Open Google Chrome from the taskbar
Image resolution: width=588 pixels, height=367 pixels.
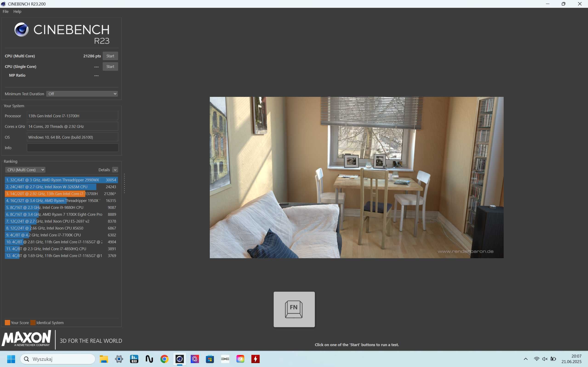point(165,359)
